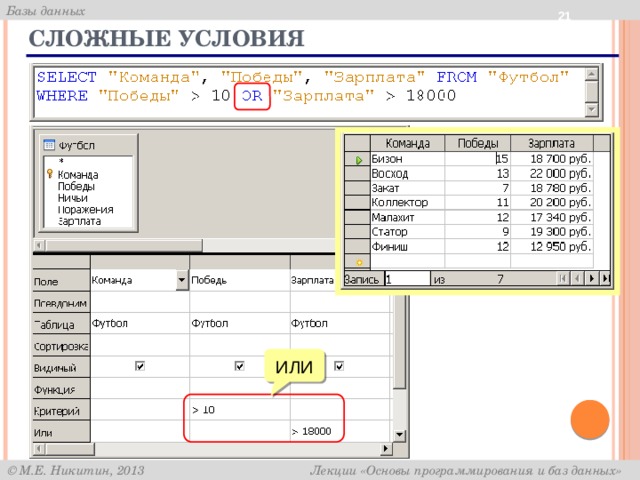The height and width of the screenshot is (480, 640).
Task: Click the Малахит cell in results
Action: [407, 217]
